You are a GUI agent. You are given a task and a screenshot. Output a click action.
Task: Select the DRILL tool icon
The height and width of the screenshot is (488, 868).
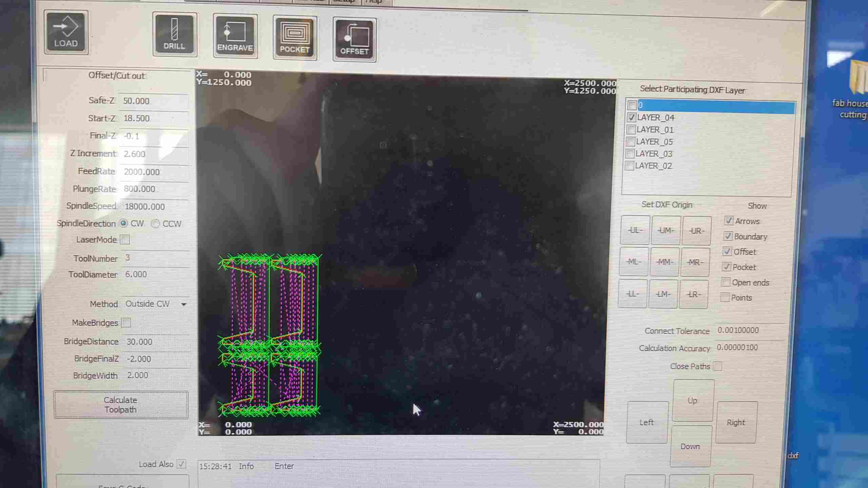click(x=174, y=35)
